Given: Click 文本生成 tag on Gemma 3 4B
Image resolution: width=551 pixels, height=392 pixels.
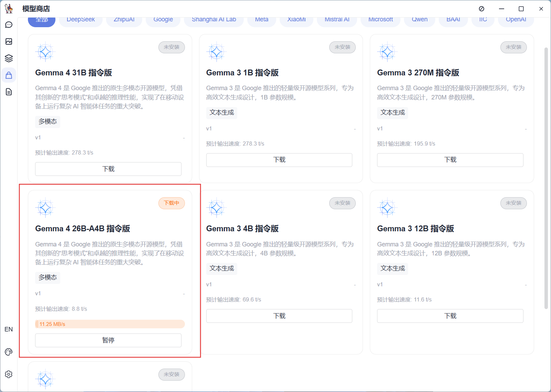Looking at the screenshot, I should pos(222,268).
